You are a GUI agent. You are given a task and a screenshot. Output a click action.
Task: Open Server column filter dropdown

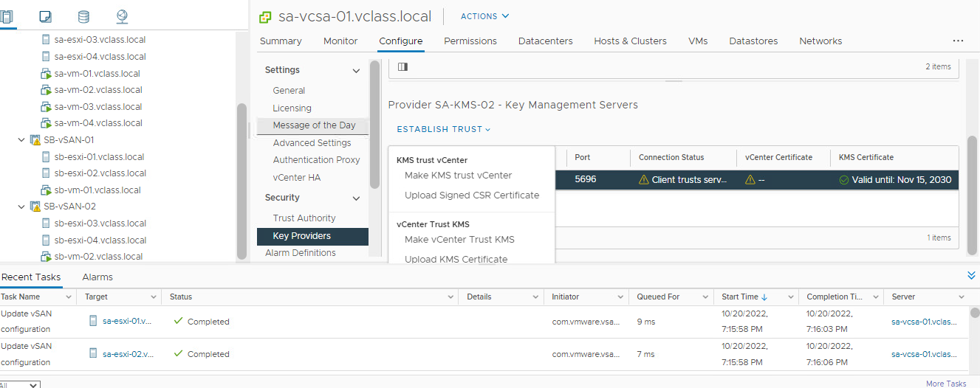point(962,297)
